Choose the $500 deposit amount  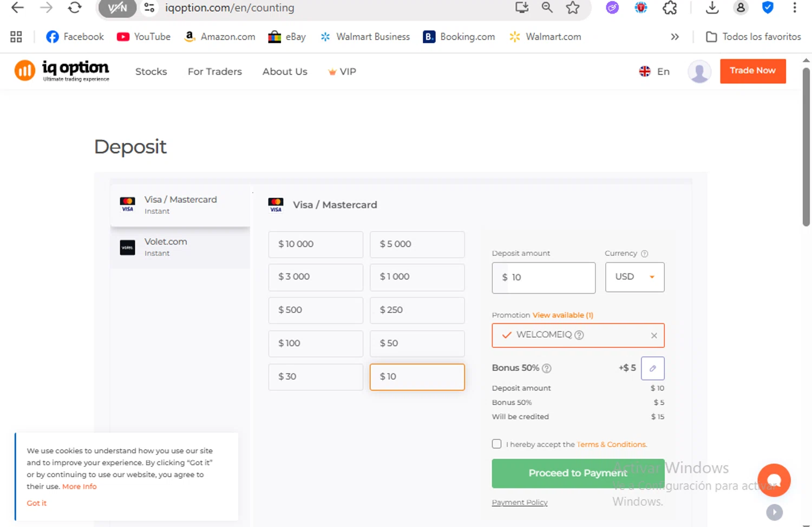316,310
